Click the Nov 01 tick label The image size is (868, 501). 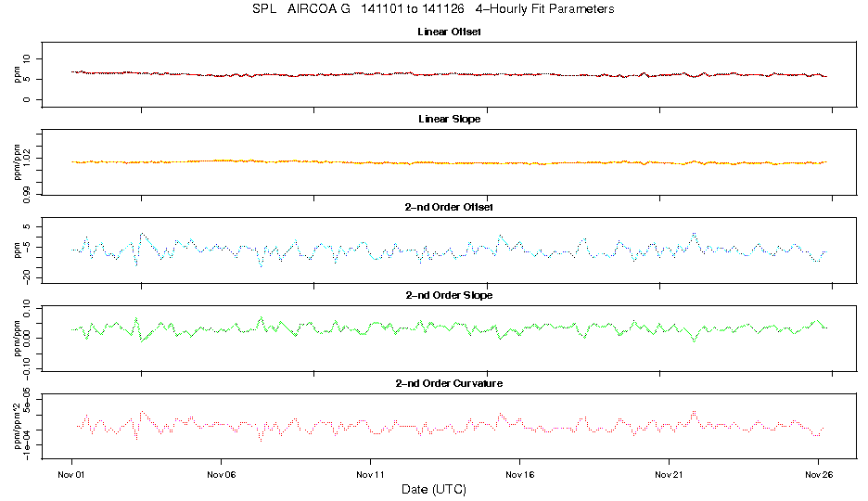click(70, 474)
